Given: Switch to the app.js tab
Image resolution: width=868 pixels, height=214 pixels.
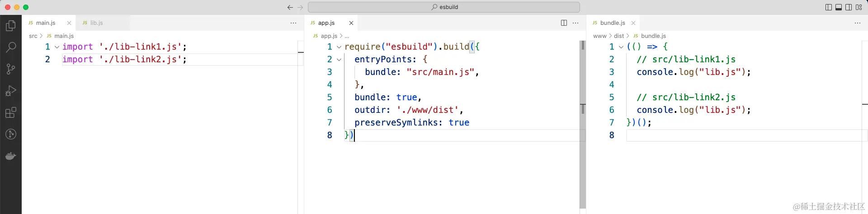Looking at the screenshot, I should click(x=326, y=23).
